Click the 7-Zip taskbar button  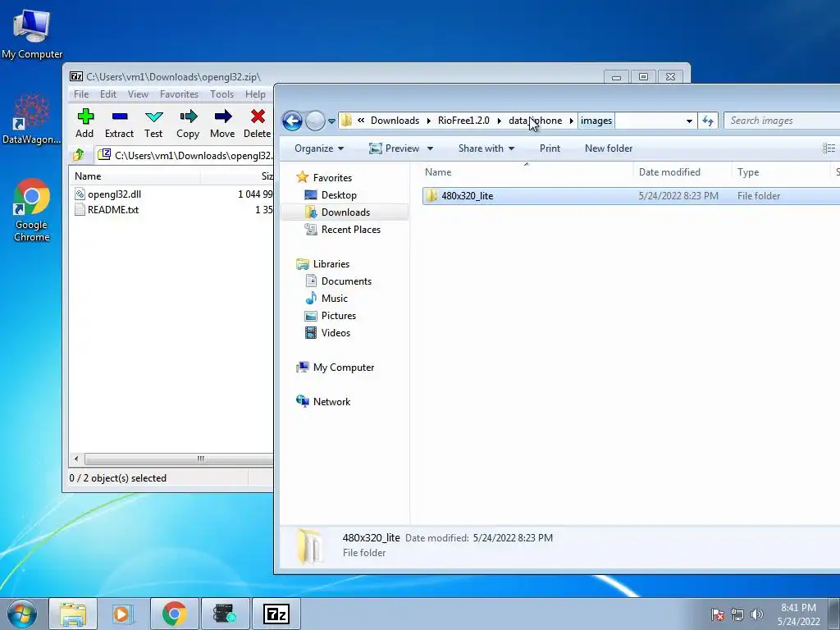pos(276,614)
